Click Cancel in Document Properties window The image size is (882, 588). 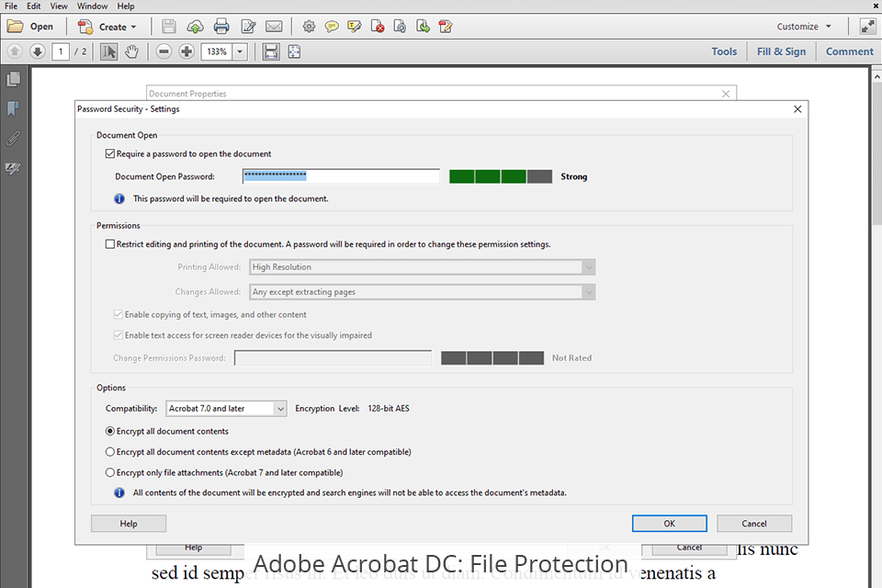point(689,548)
